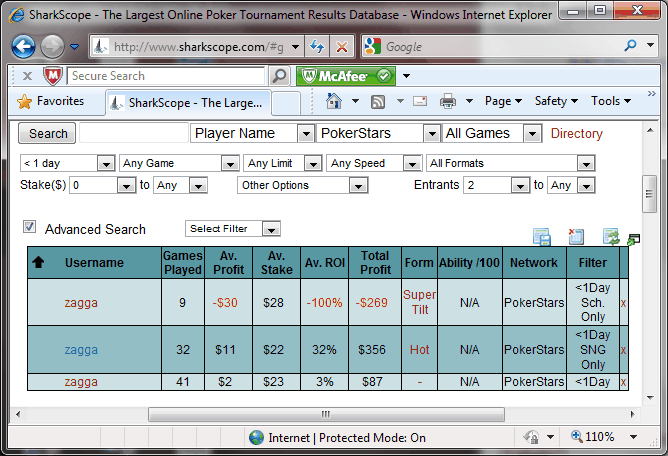Open the RSS feeds icon
Viewport: 668px width, 456px height.
coord(378,101)
